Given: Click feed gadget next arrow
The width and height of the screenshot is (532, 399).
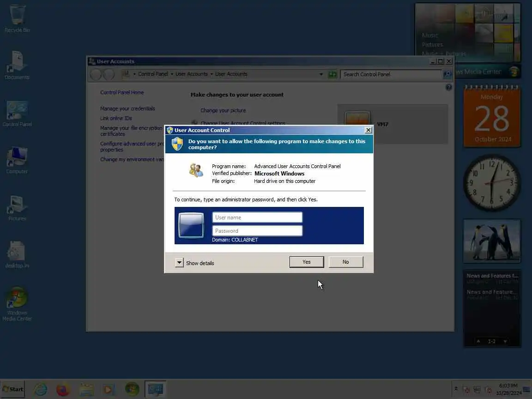Looking at the screenshot, I should tap(505, 341).
